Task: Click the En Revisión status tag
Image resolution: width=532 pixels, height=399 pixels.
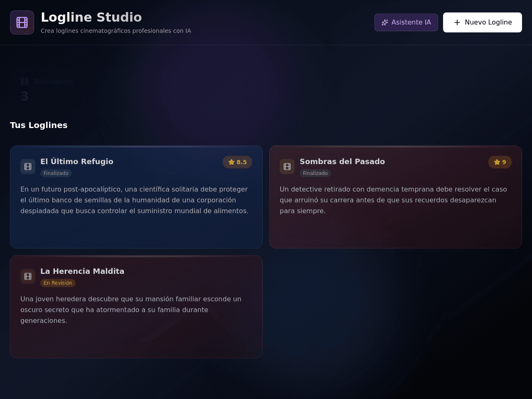Action: (58, 283)
